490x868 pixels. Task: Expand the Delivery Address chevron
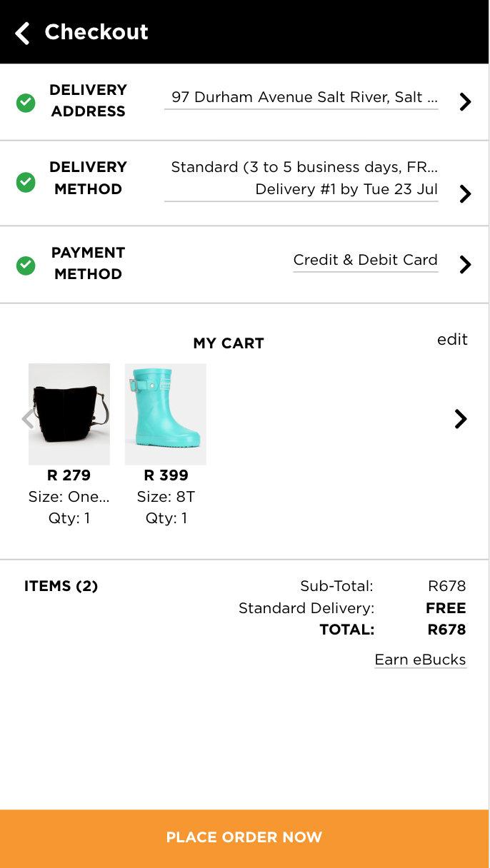(x=465, y=102)
